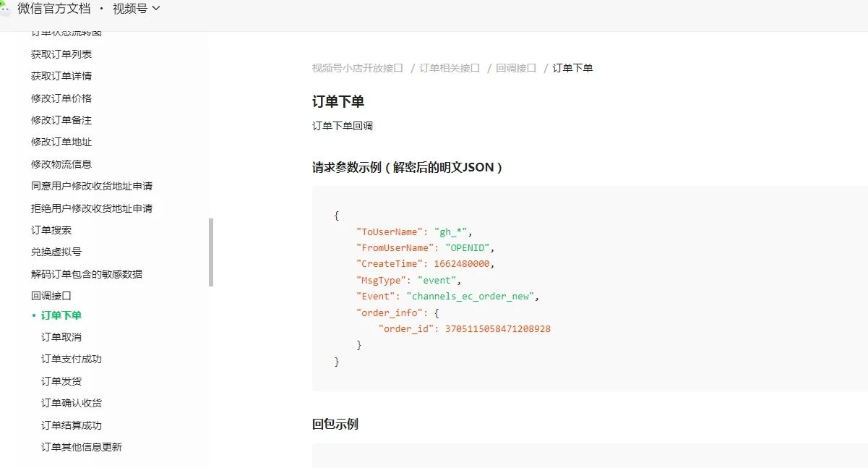The height and width of the screenshot is (468, 868).
Task: Click the "order_info" JSON key
Action: point(390,312)
